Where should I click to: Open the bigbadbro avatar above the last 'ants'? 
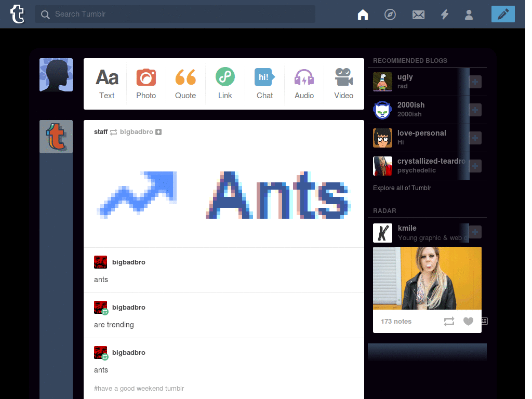pyautogui.click(x=101, y=353)
